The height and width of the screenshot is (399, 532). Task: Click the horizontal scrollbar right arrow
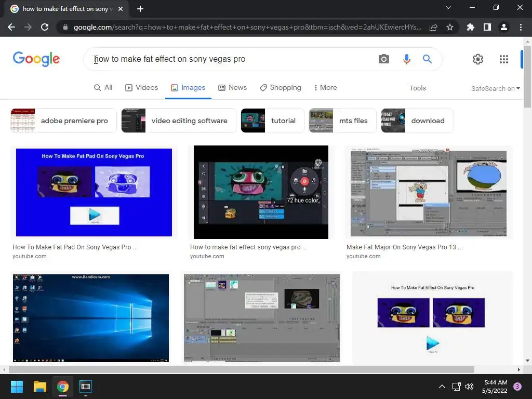(519, 369)
